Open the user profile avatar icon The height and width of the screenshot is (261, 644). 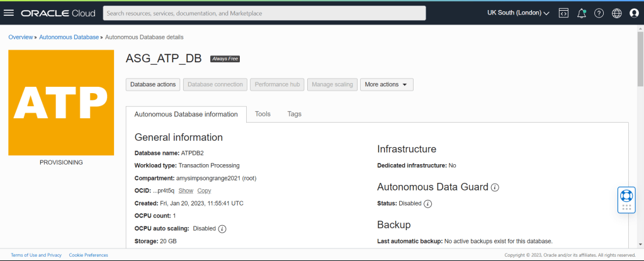pos(634,13)
